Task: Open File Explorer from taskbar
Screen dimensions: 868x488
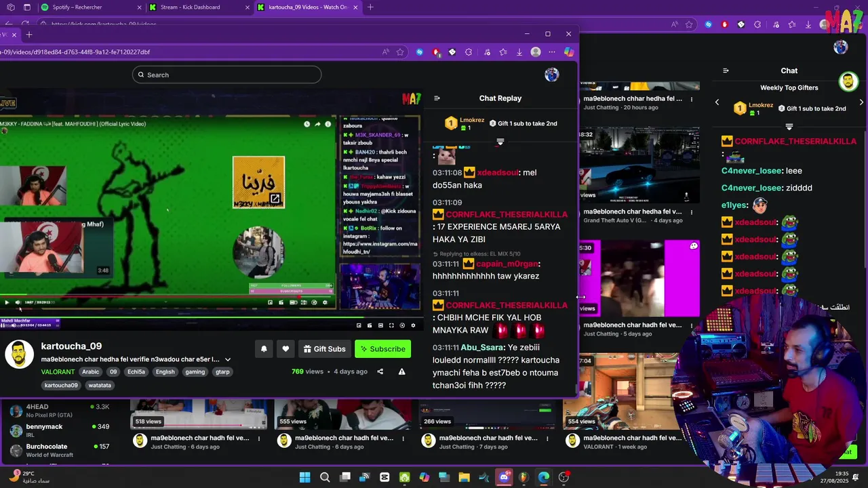Action: (464, 477)
